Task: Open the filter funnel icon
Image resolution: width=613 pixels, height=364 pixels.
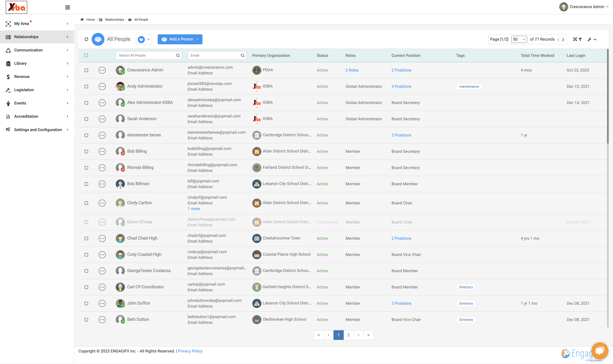Action: pos(580,39)
